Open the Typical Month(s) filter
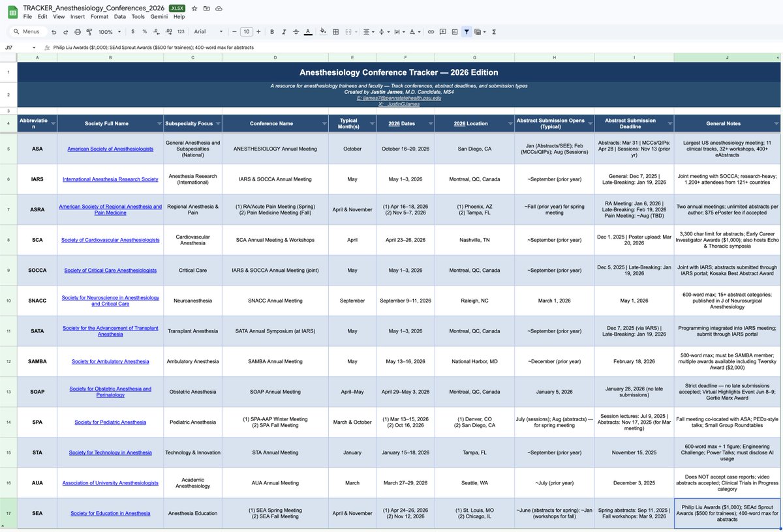783x532 pixels. click(x=371, y=123)
